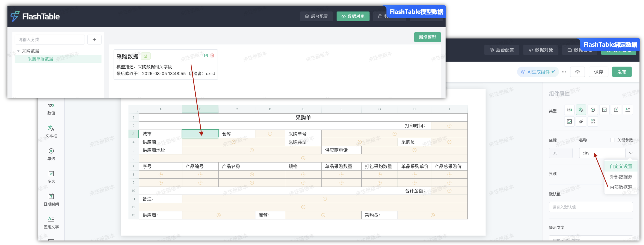Screen dimensions: 644x245
Task: Set the component type to QR code
Action: [x=593, y=122]
